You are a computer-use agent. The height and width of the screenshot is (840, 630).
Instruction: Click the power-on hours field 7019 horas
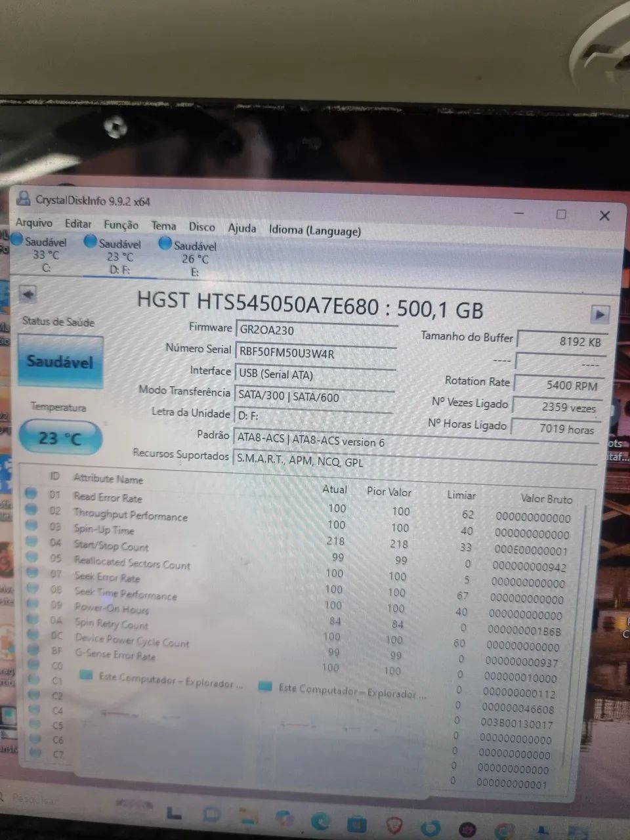click(x=555, y=429)
